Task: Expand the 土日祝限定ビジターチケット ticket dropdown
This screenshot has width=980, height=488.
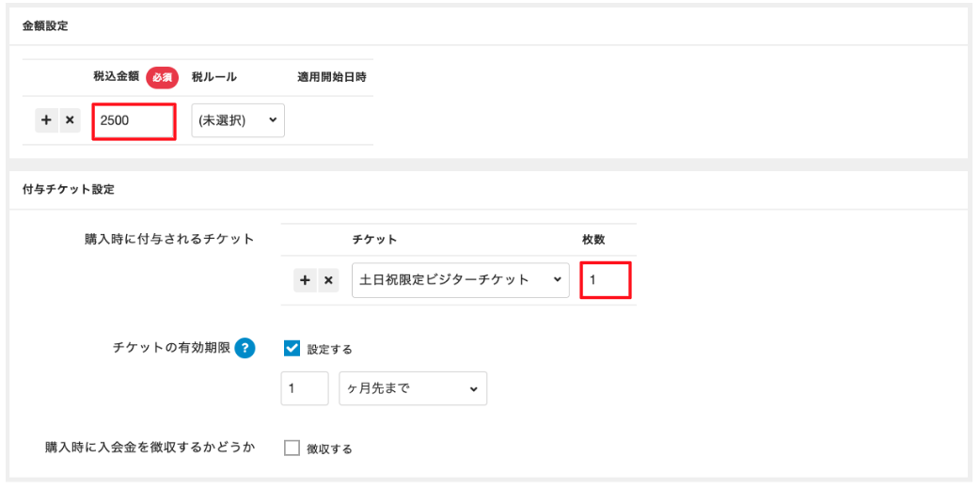Action: pyautogui.click(x=460, y=280)
